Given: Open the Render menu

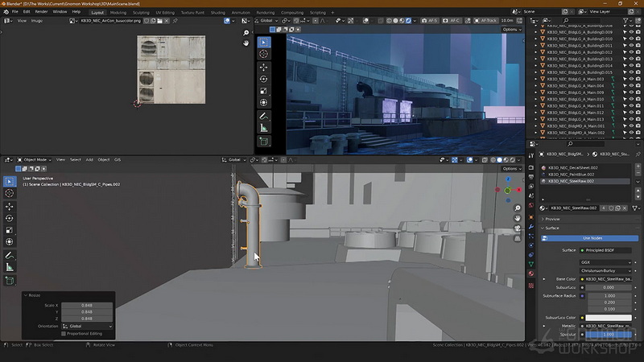Looking at the screenshot, I should 41,12.
